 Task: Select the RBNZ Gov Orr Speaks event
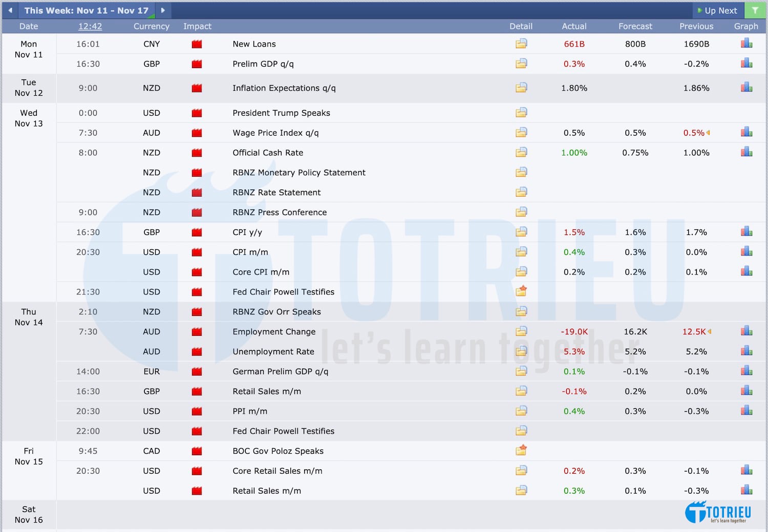pyautogui.click(x=276, y=312)
